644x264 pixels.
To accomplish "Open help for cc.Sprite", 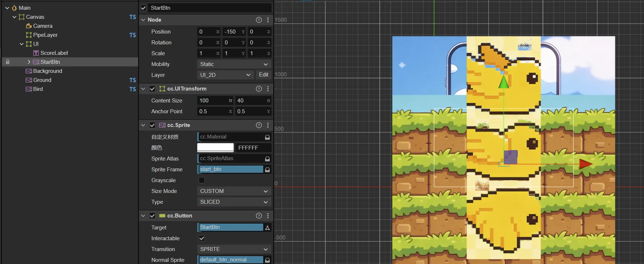I will [259, 125].
